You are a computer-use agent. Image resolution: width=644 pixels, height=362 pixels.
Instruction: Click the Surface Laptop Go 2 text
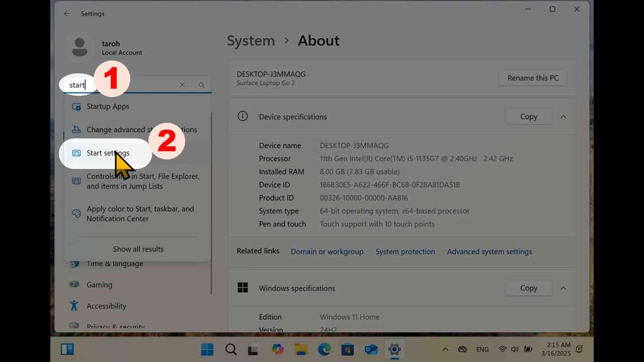pos(266,83)
